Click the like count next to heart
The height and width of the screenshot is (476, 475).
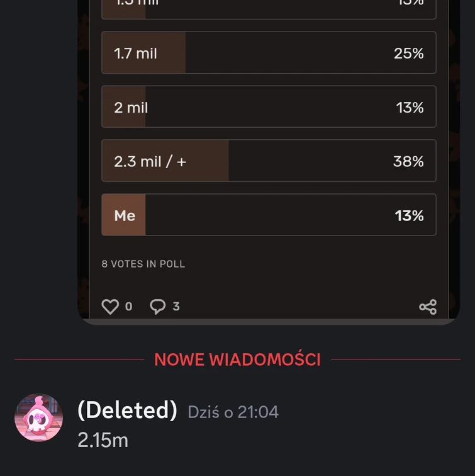click(x=129, y=307)
